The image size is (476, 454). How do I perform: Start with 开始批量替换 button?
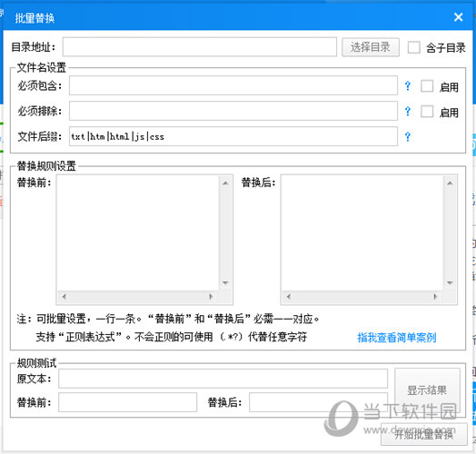pyautogui.click(x=424, y=435)
